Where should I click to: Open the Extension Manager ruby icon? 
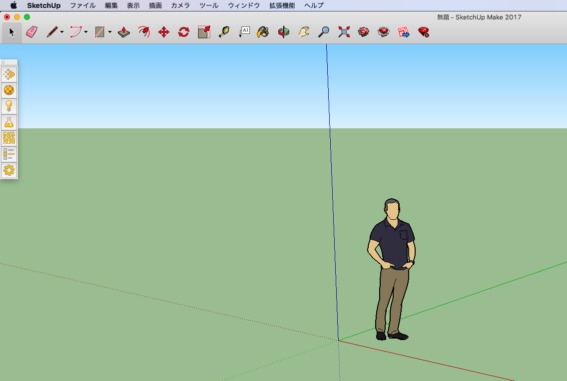pos(423,32)
